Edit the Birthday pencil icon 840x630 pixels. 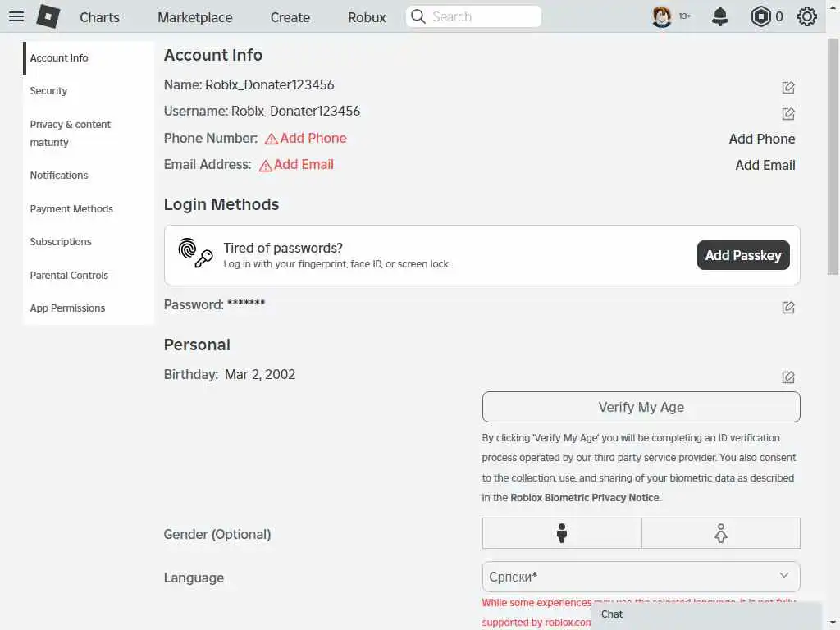tap(788, 377)
